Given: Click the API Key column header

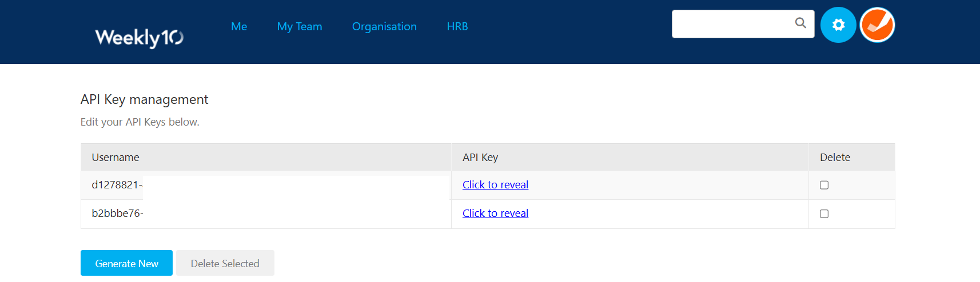Looking at the screenshot, I should click(480, 158).
